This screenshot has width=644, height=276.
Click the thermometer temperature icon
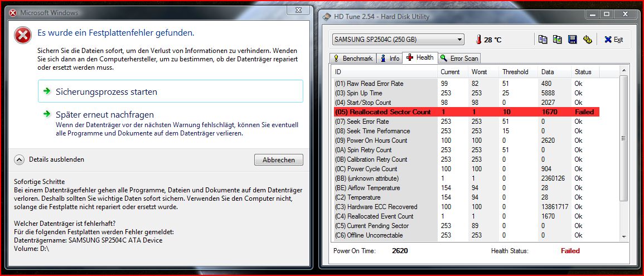[x=478, y=40]
